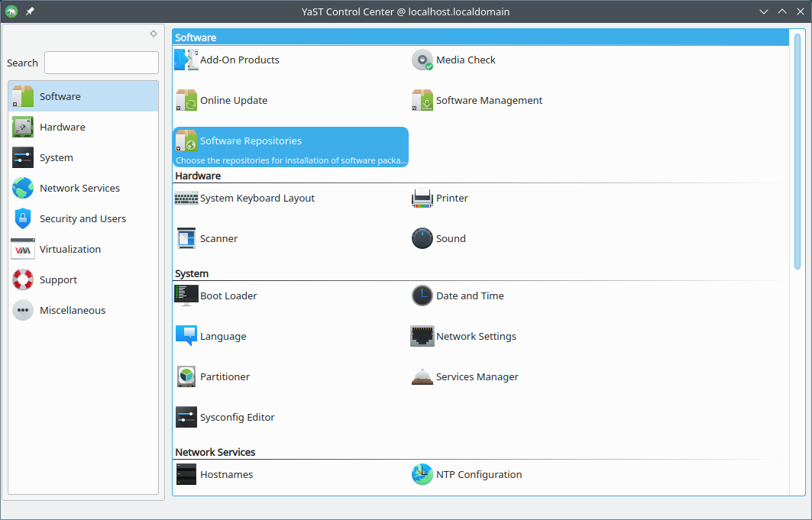Open System Keyboard Layout icon
This screenshot has height=520, width=812.
pos(186,199)
